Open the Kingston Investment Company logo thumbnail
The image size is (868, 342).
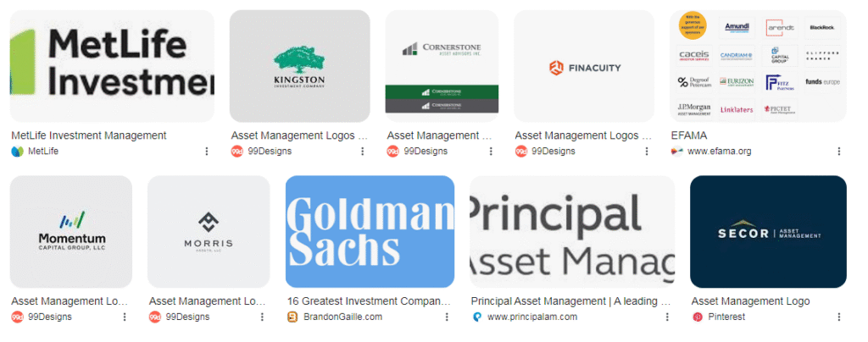300,66
